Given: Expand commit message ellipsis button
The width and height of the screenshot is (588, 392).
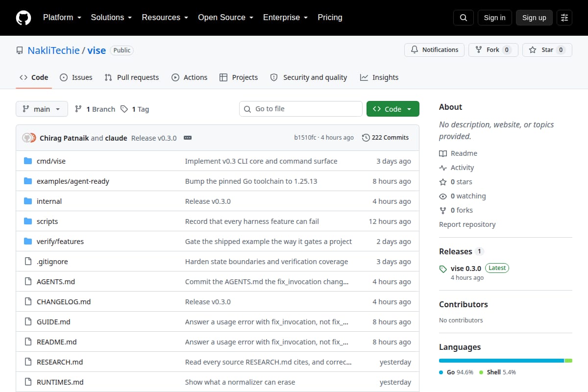Looking at the screenshot, I should [x=188, y=138].
